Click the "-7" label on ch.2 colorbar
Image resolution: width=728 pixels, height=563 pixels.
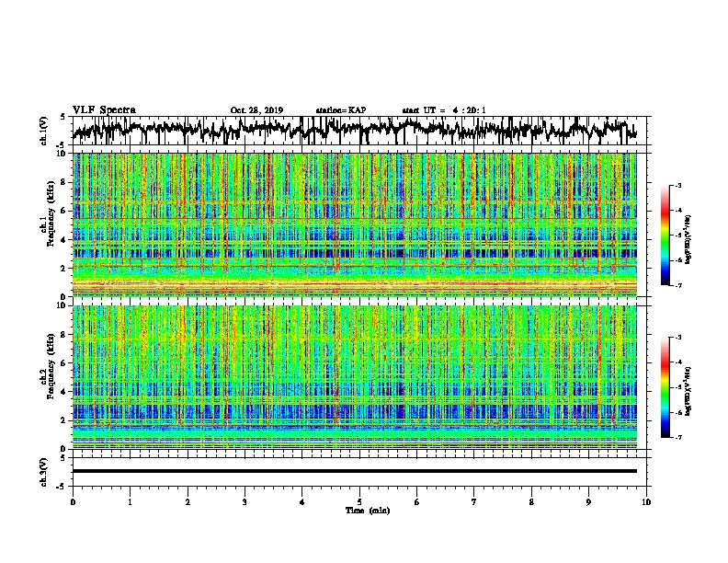pyautogui.click(x=677, y=438)
